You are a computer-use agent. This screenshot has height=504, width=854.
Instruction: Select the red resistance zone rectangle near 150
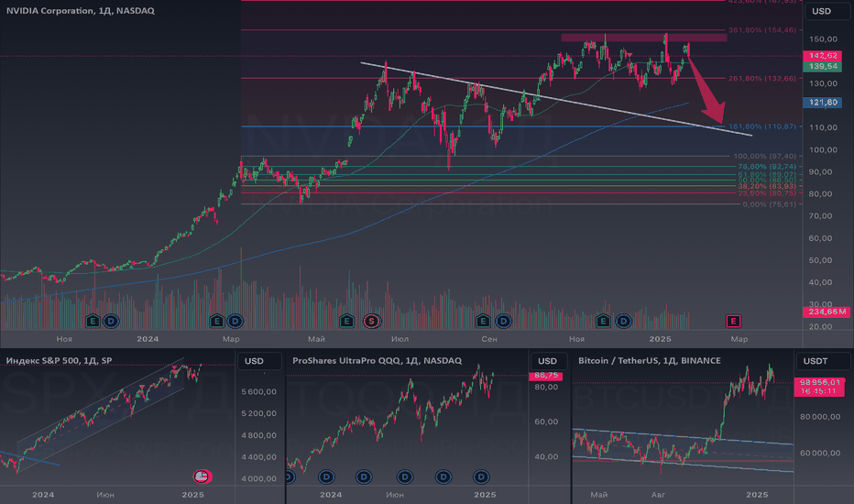(644, 38)
